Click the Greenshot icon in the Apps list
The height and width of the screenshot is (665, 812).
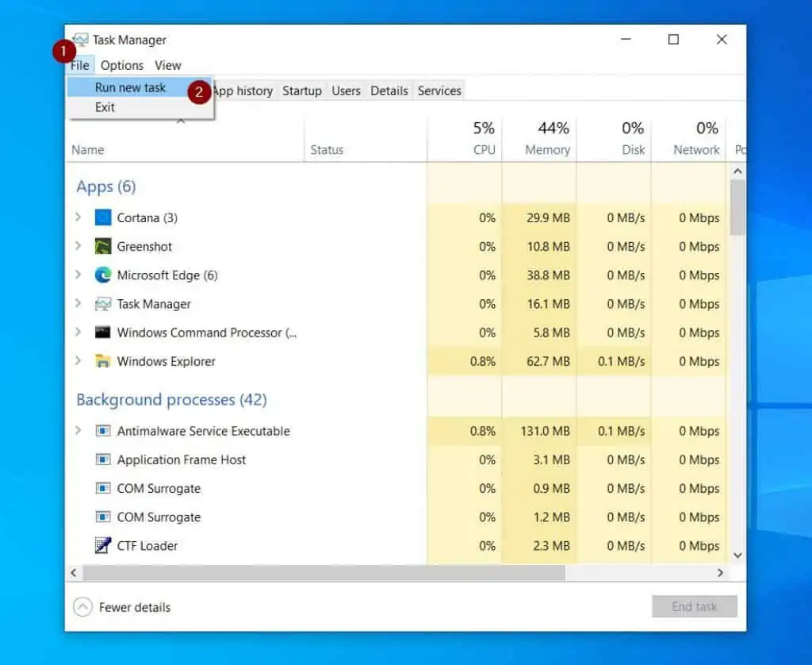103,246
